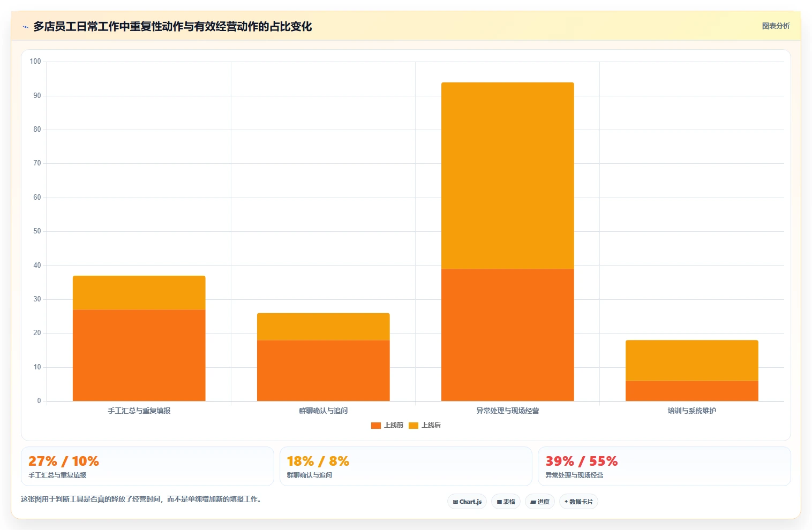Click x-axis label 手工汇总与重复填报
The width and height of the screenshot is (812, 530).
coord(139,411)
